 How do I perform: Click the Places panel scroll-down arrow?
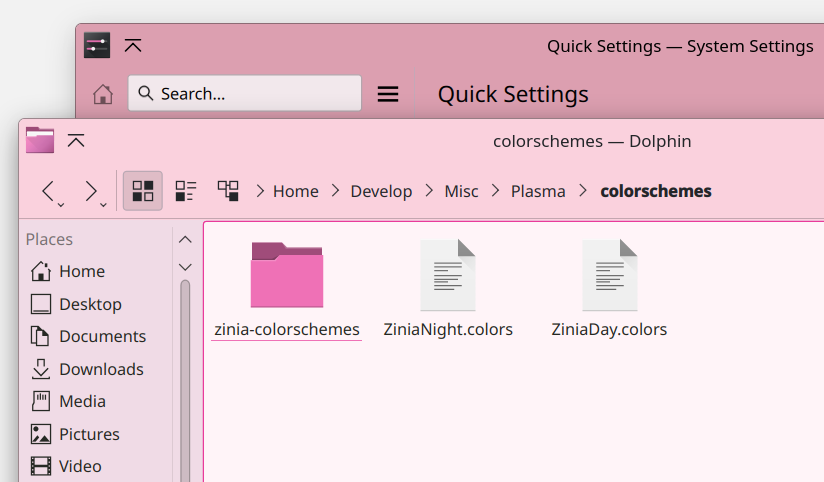[x=185, y=267]
